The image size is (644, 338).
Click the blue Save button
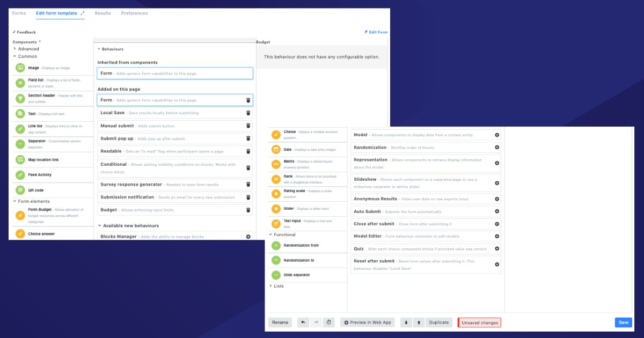[x=623, y=322]
